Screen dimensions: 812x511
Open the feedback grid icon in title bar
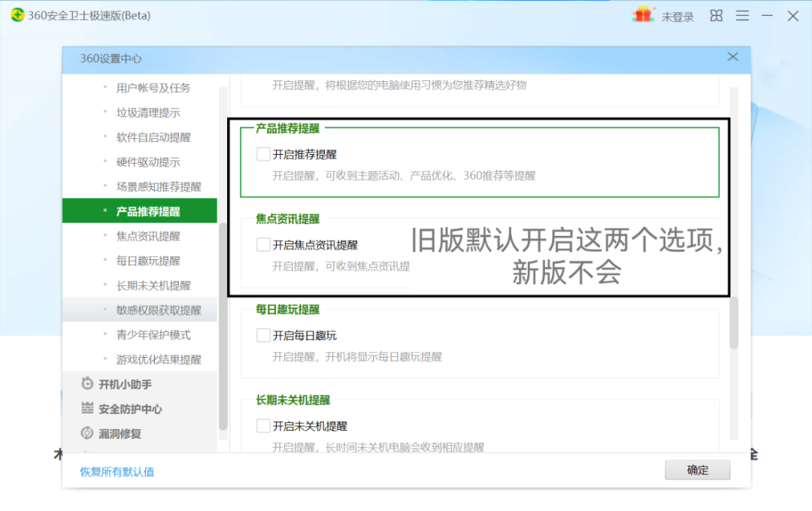(x=715, y=15)
